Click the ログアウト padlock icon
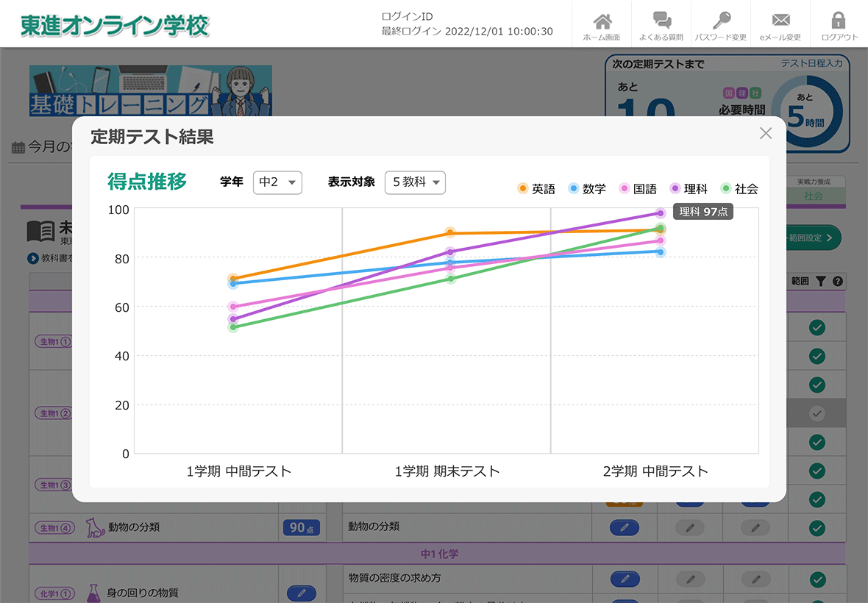Viewport: 868px width, 603px height. click(839, 21)
